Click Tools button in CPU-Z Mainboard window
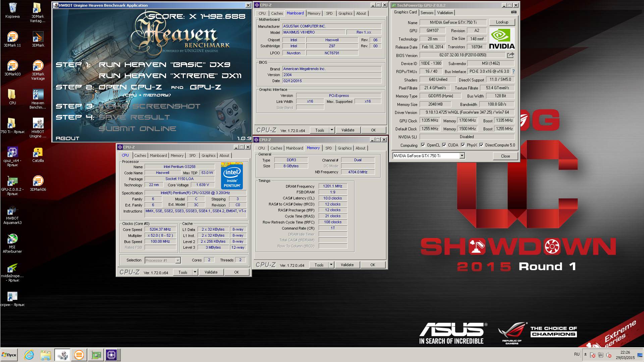644x362 pixels. (x=320, y=130)
